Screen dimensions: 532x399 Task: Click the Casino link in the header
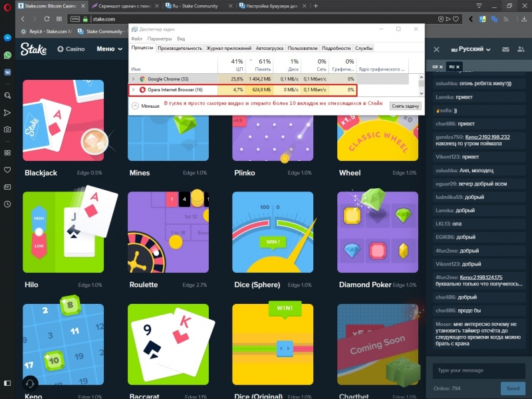click(x=71, y=49)
